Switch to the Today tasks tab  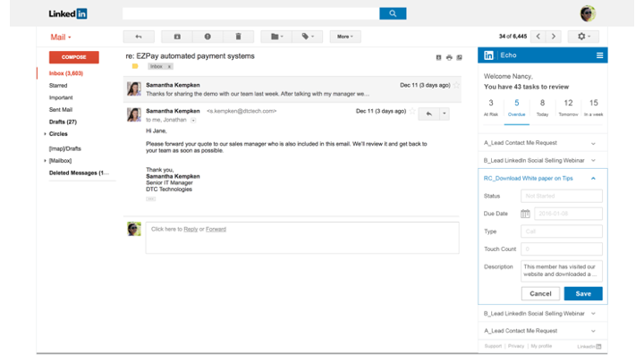coord(542,107)
